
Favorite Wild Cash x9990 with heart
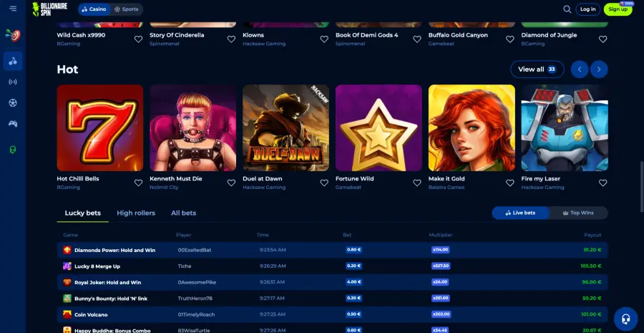[138, 39]
